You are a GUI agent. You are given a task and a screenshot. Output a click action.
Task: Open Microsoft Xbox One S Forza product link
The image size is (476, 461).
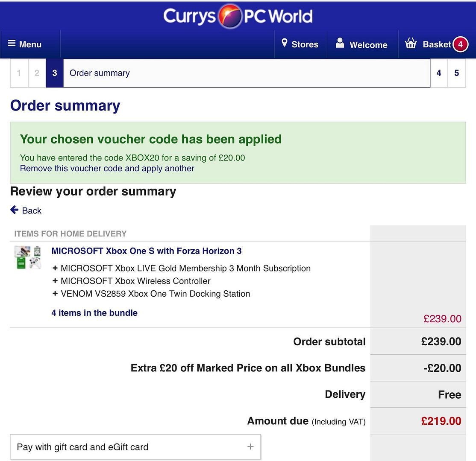coord(147,251)
